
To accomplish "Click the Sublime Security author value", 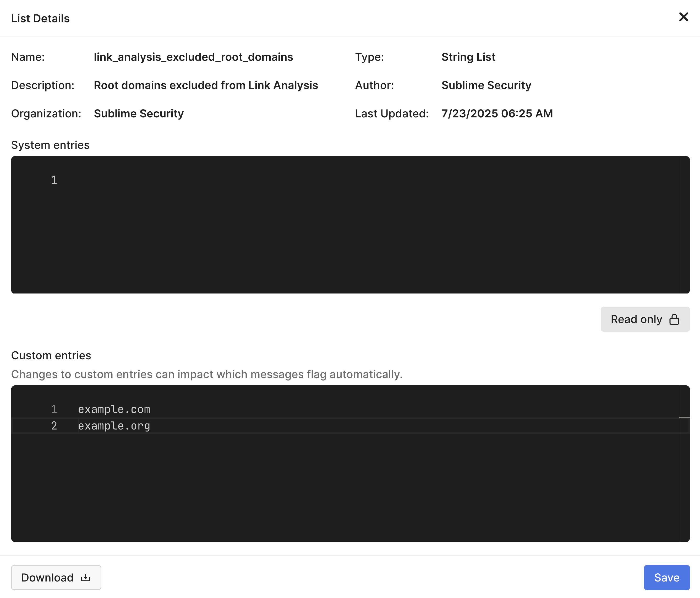I will [486, 85].
